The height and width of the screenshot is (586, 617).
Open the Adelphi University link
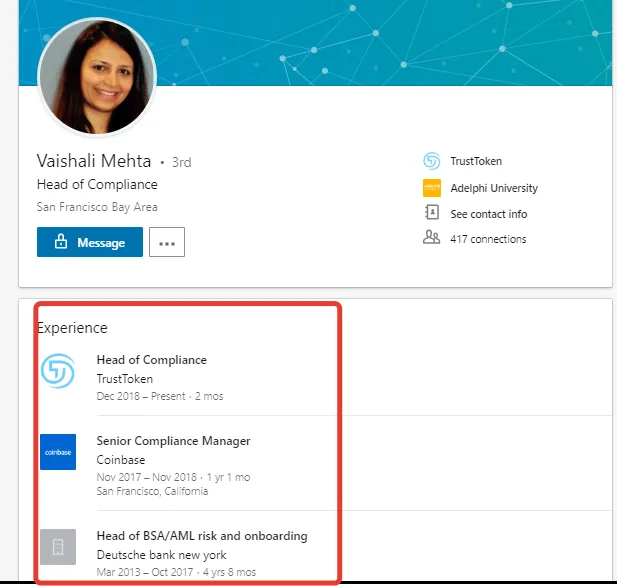click(x=493, y=188)
